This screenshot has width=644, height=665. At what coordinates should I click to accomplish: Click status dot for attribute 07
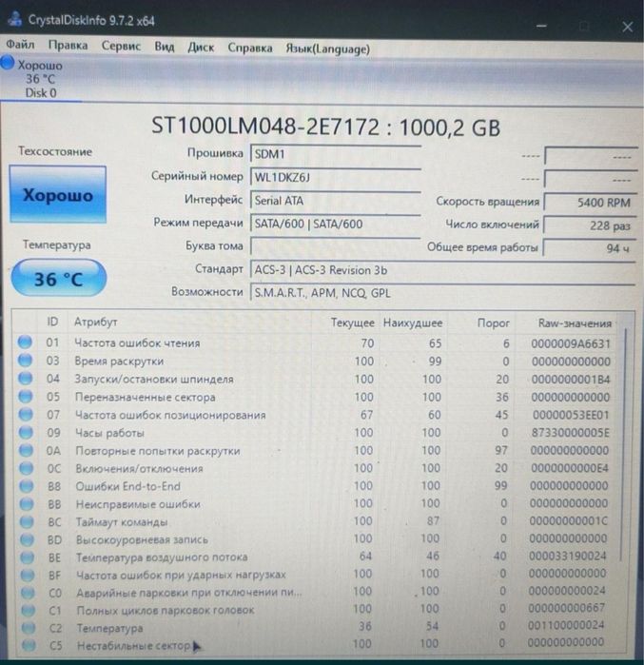click(x=26, y=414)
